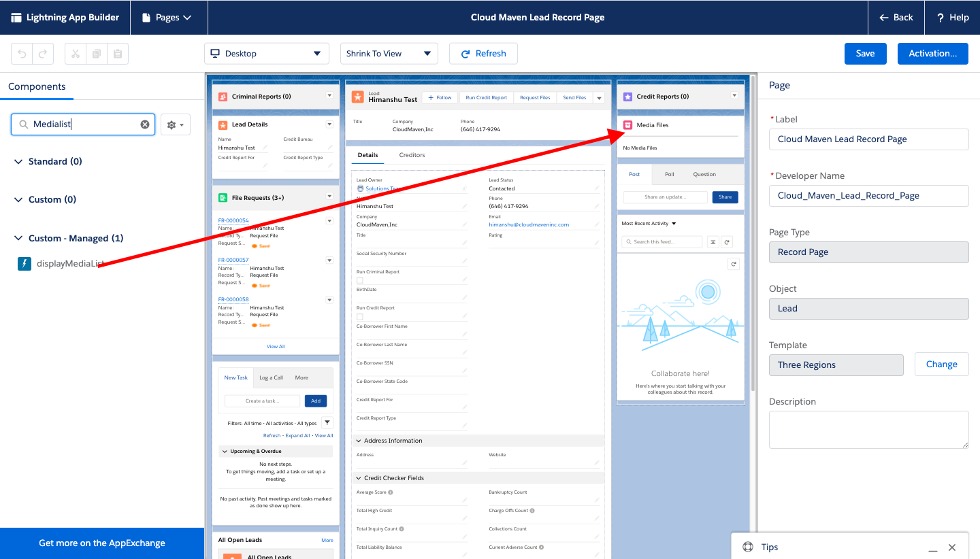Click the activity timeline filter funnel icon
Viewport: 980px width, 559px height.
(327, 422)
